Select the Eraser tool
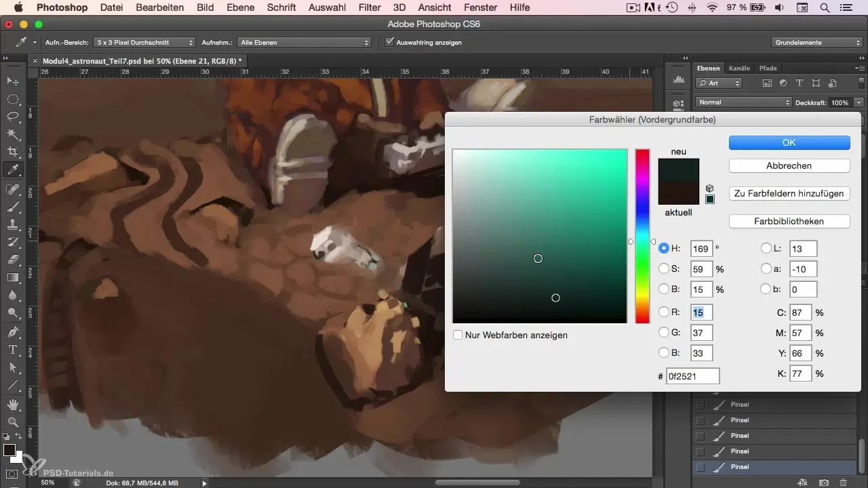The image size is (868, 488). coord(12,260)
